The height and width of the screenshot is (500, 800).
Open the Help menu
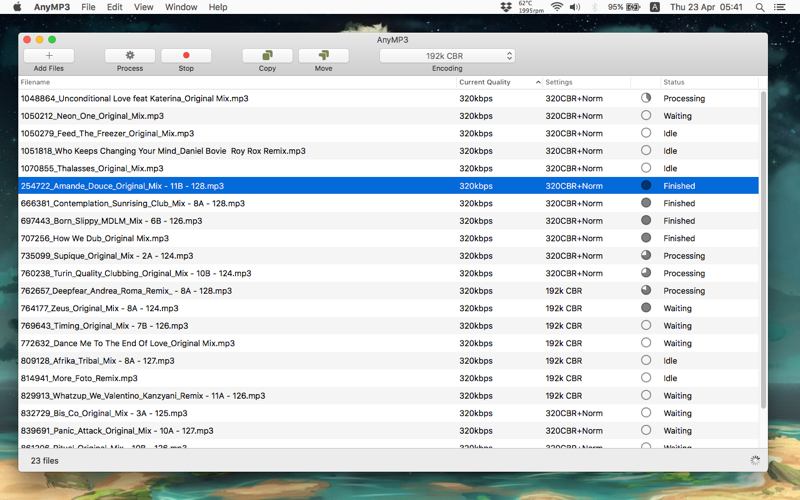pos(218,7)
